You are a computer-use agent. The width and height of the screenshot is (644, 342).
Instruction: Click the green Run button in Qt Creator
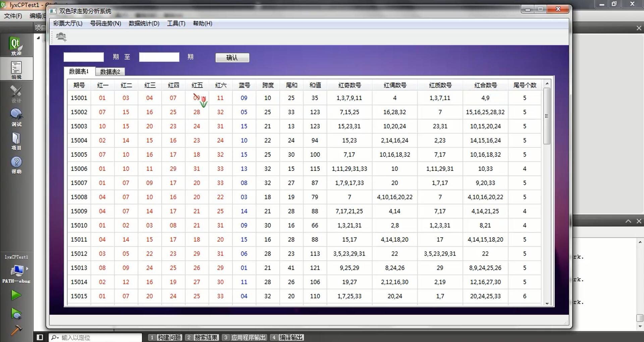click(16, 295)
